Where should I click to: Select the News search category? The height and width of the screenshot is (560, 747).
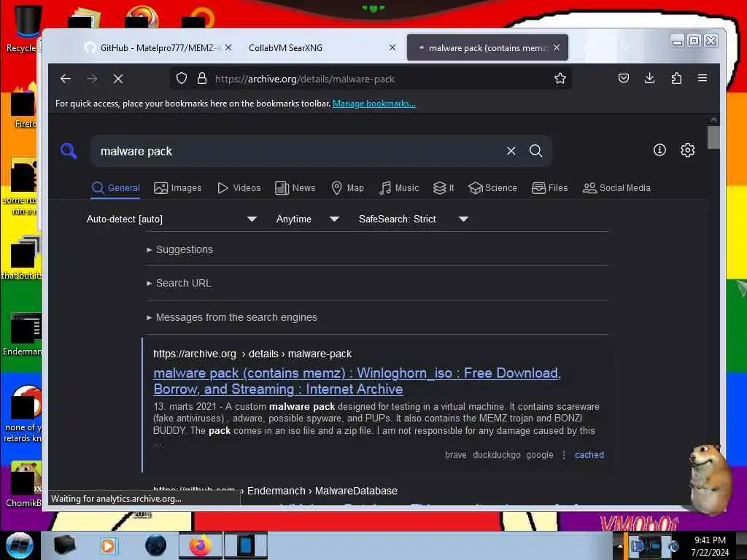(295, 188)
